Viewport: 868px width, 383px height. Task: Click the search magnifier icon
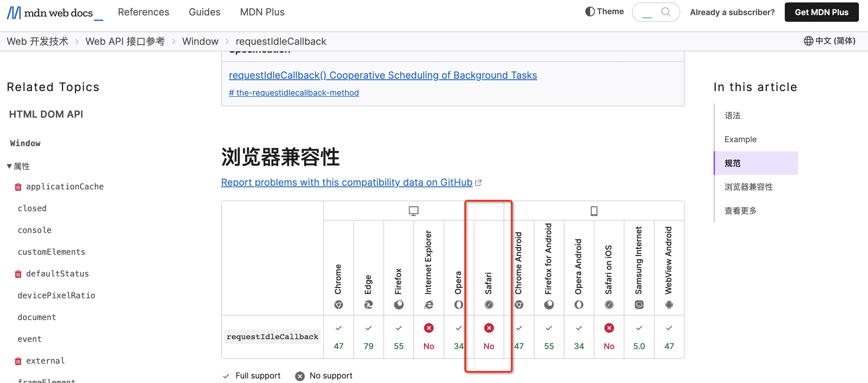point(666,12)
